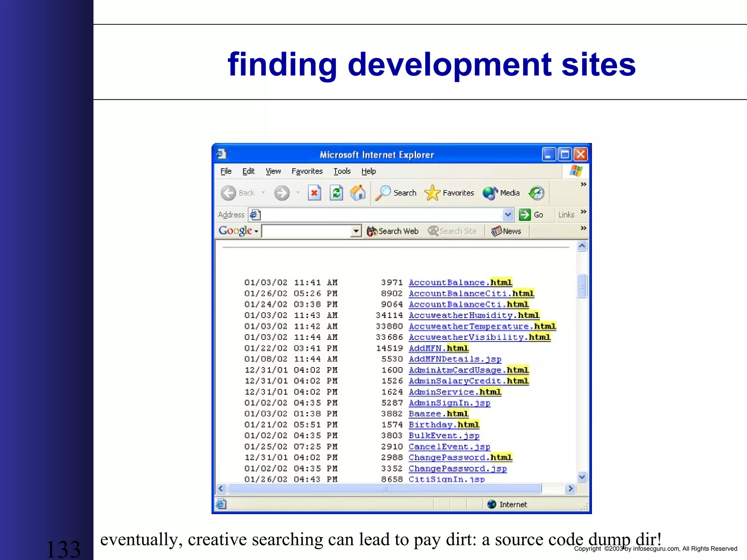This screenshot has width=747, height=560.
Task: Click the Windows flag logo
Action: click(x=576, y=171)
